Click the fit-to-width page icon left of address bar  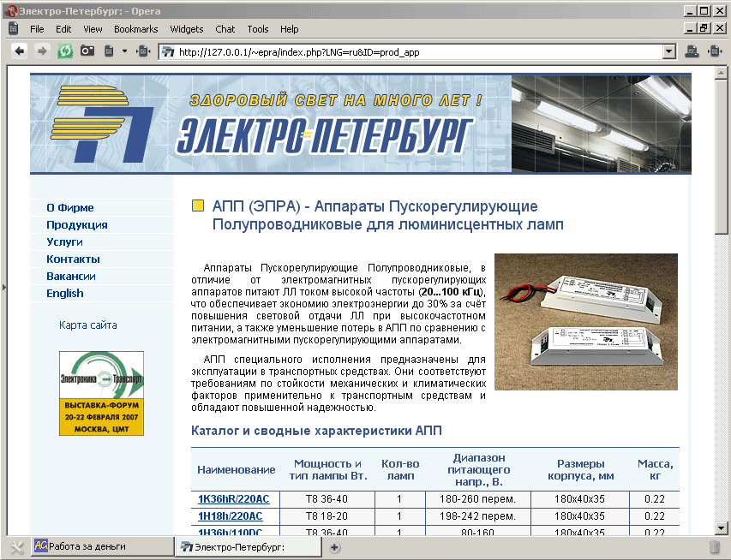143,51
